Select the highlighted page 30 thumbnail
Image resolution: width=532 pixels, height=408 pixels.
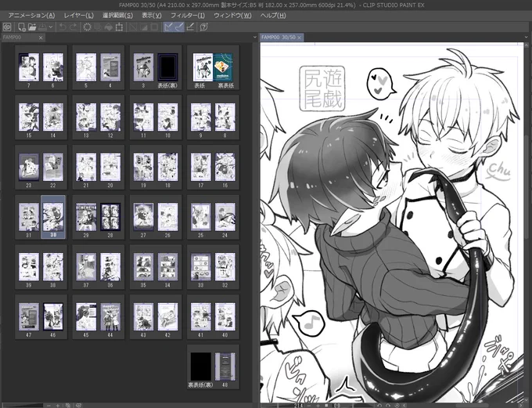coord(53,218)
